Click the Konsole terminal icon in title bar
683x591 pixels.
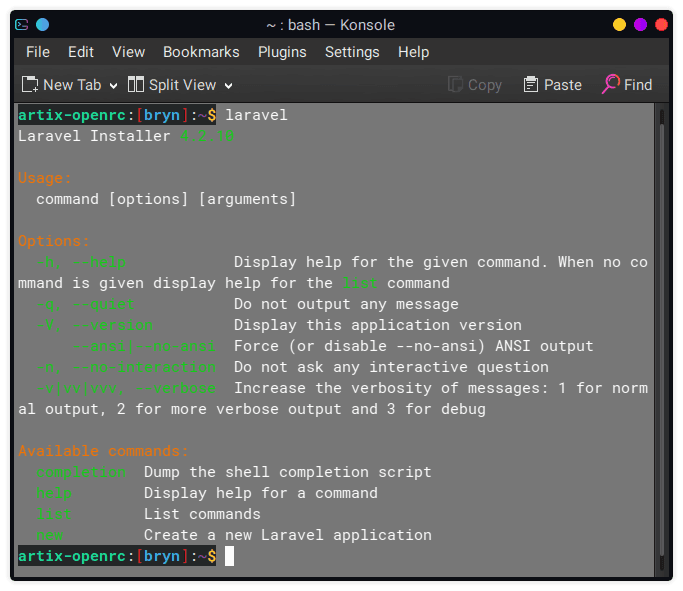point(21,24)
